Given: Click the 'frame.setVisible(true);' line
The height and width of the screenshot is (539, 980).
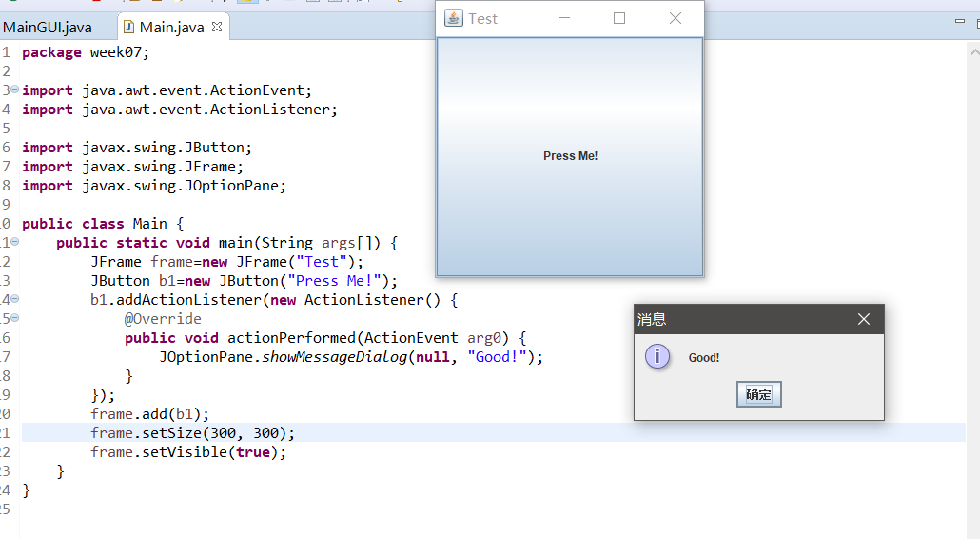Looking at the screenshot, I should pyautogui.click(x=188, y=452).
